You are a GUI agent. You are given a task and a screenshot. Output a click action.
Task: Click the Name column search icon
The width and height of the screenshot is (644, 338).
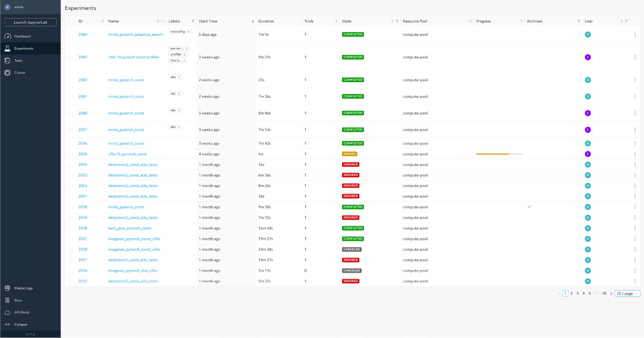pyautogui.click(x=163, y=21)
